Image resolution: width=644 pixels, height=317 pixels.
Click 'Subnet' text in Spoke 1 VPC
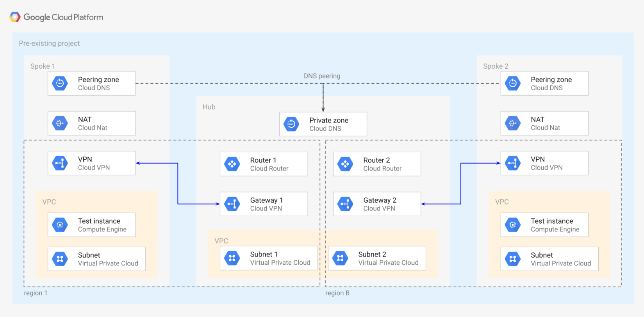tap(89, 255)
